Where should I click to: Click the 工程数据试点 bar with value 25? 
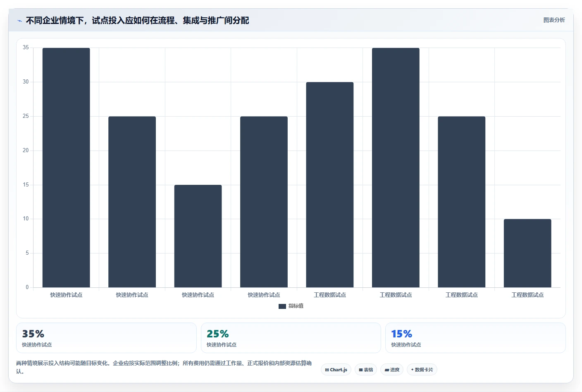pyautogui.click(x=462, y=202)
